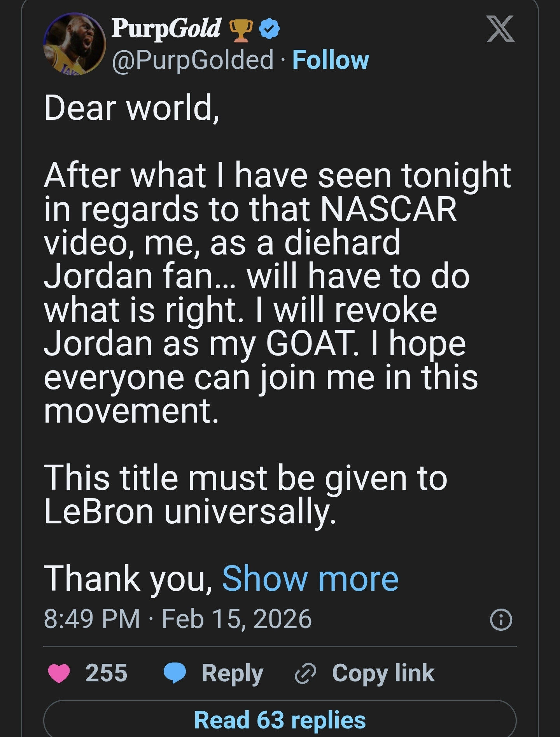Open the PurpGold profile picture
The height and width of the screenshot is (737, 560).
point(75,44)
